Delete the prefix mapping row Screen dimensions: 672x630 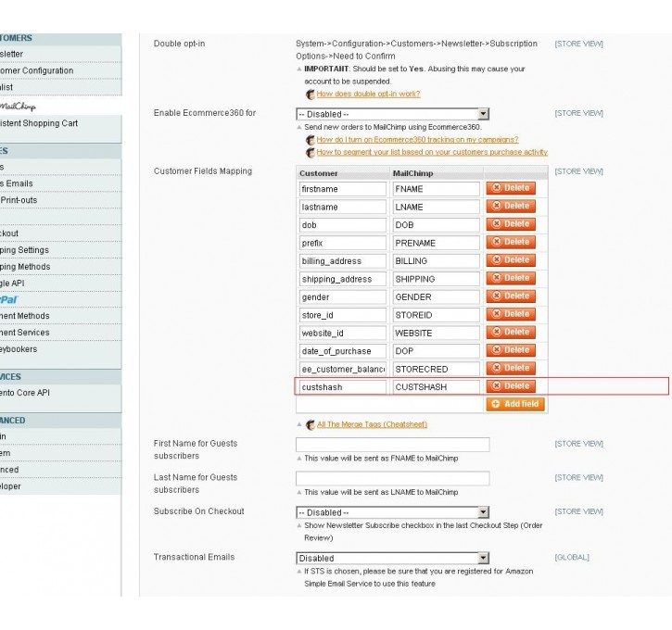(511, 242)
